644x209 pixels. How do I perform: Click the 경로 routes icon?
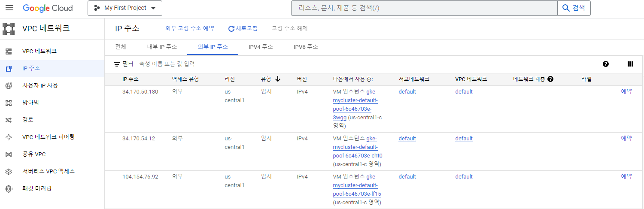[x=8, y=120]
